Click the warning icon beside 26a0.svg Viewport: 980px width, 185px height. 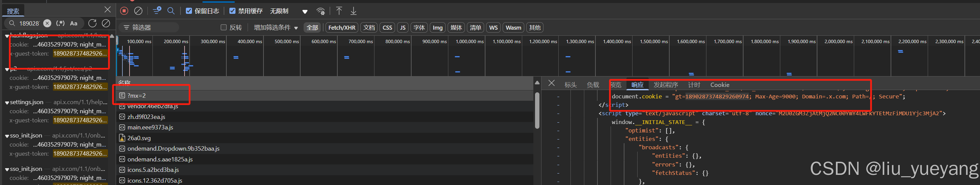coord(122,138)
